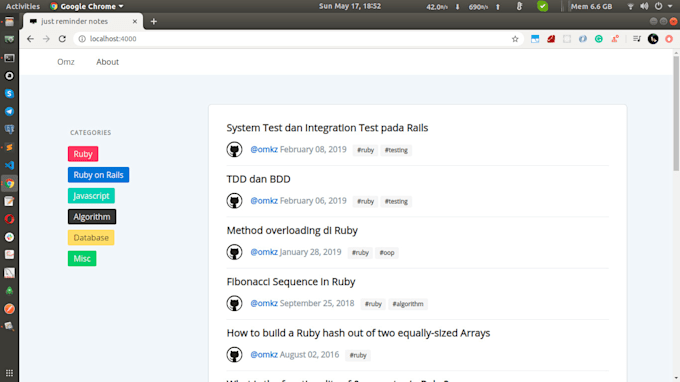Click the 'February 08, 2019' date text
680x382 pixels.
313,150
